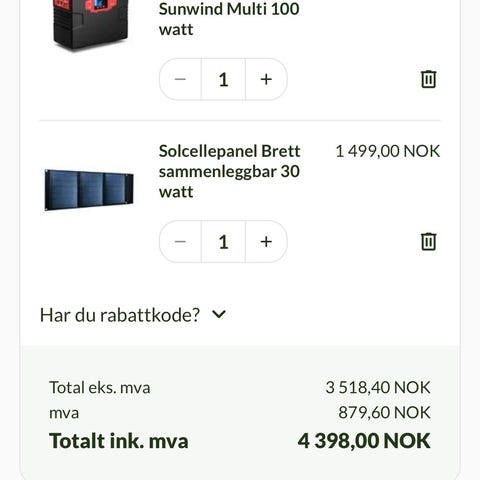This screenshot has height=480, width=480.
Task: Decrease Sunwind Multi 100 watt quantity
Action: (180, 79)
